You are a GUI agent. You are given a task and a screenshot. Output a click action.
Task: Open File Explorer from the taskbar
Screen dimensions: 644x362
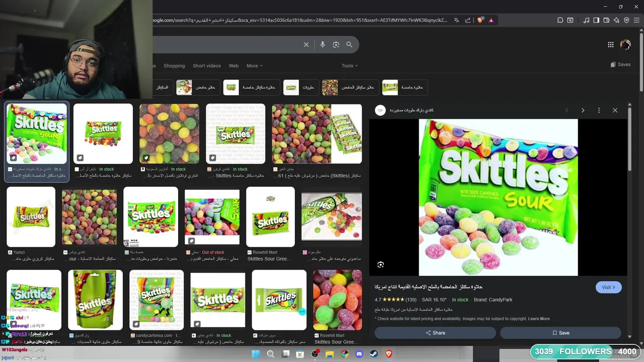pyautogui.click(x=330, y=354)
